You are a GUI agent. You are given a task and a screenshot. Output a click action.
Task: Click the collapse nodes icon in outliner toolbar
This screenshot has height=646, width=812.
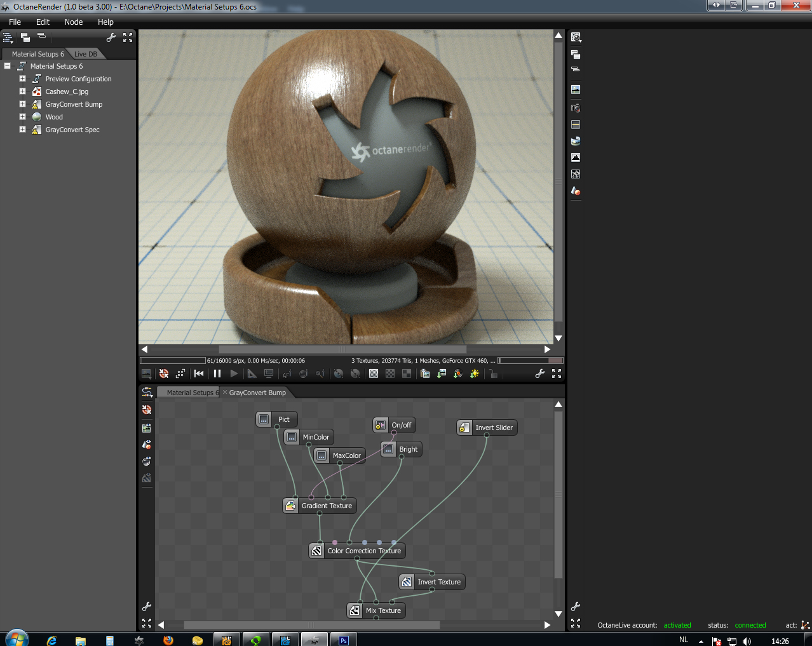pyautogui.click(x=41, y=36)
